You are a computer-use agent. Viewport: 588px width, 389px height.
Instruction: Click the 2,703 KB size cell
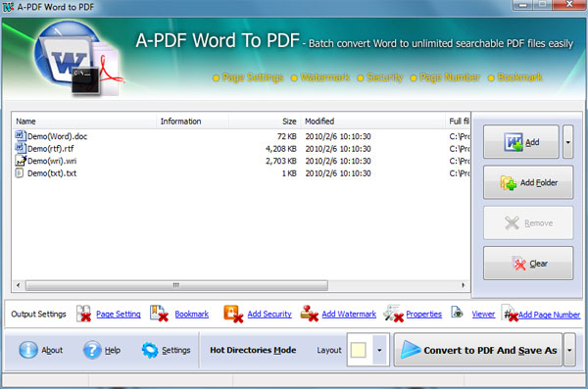(281, 161)
